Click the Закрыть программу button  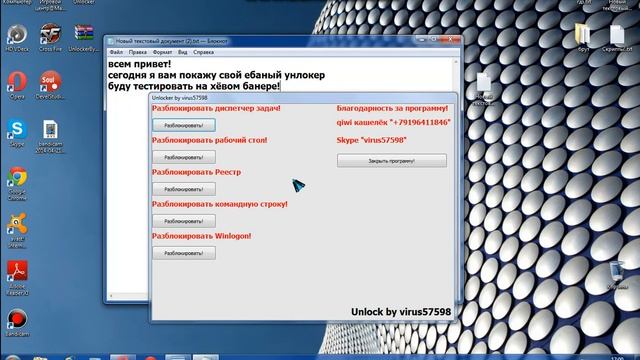click(x=391, y=161)
